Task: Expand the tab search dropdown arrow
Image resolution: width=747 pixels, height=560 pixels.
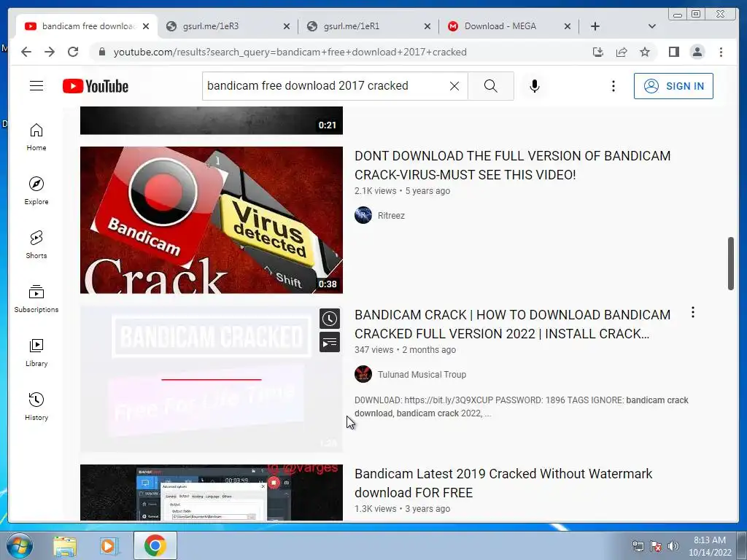Action: 651,26
